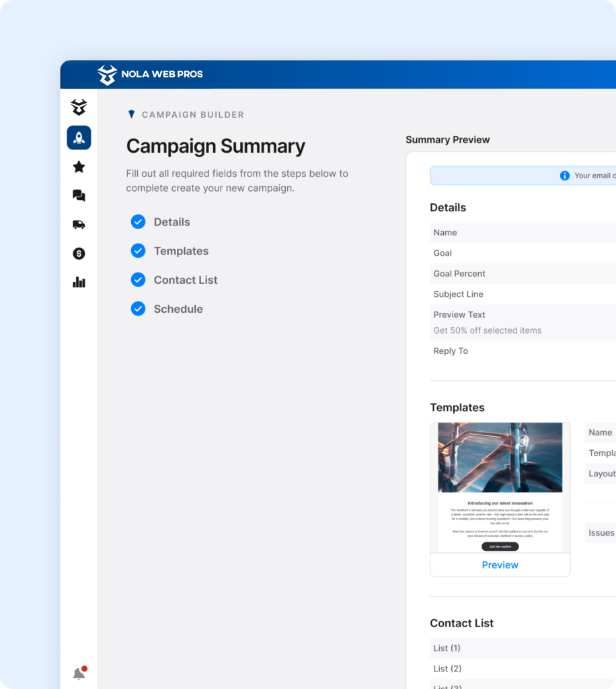Viewport: 616px width, 689px height.
Task: Go to the Templates step
Action: coord(181,251)
